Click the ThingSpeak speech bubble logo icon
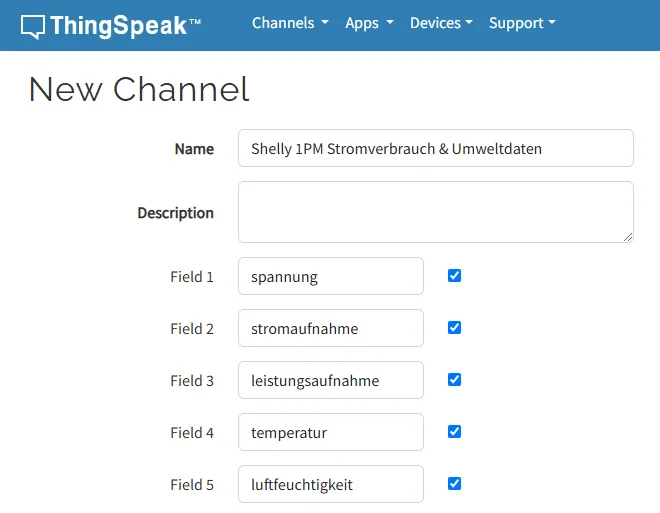Viewport: 660px width, 513px height. [x=33, y=26]
